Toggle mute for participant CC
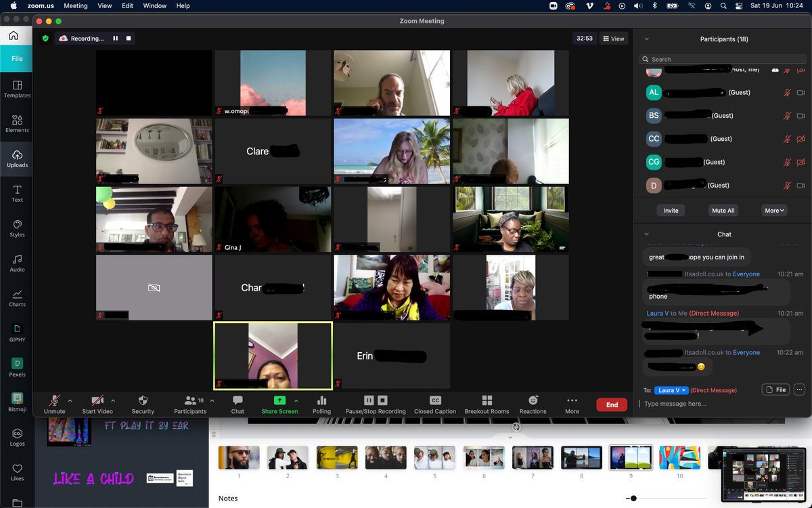The width and height of the screenshot is (812, 508). point(787,139)
